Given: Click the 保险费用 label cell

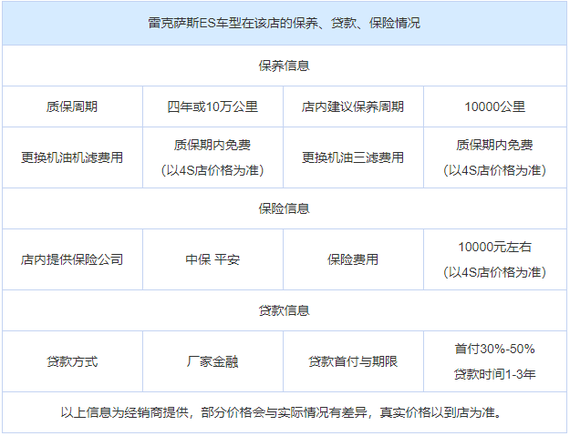Looking at the screenshot, I should [x=353, y=259].
